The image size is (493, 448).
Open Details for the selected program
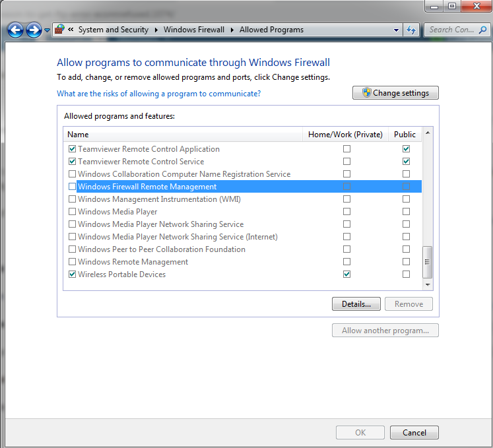tap(356, 304)
